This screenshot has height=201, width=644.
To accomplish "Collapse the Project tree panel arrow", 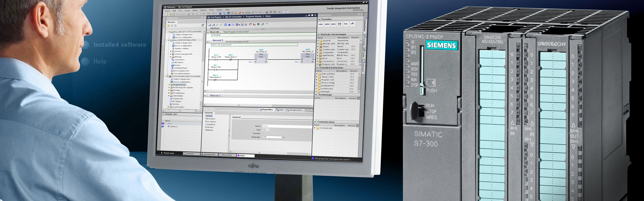I will 205,17.
